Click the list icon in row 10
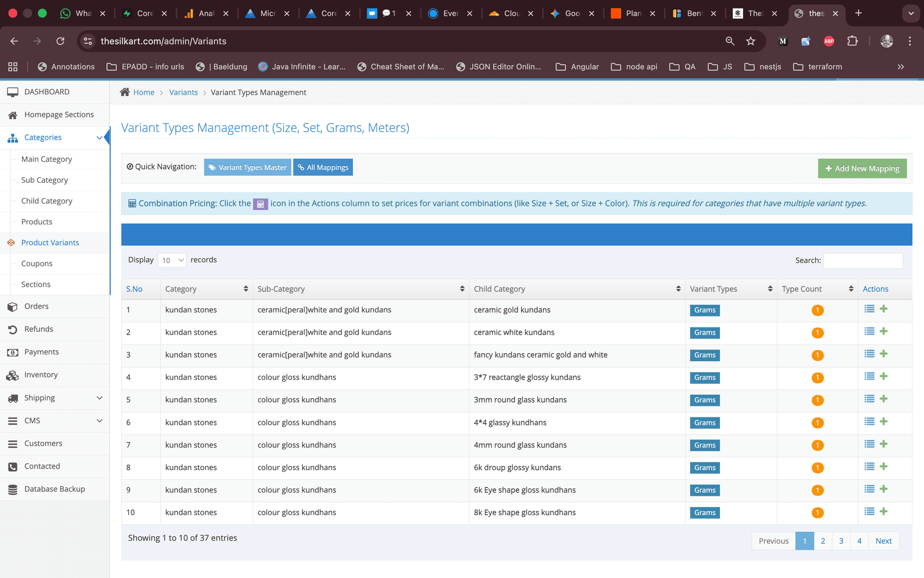924x578 pixels. point(869,511)
